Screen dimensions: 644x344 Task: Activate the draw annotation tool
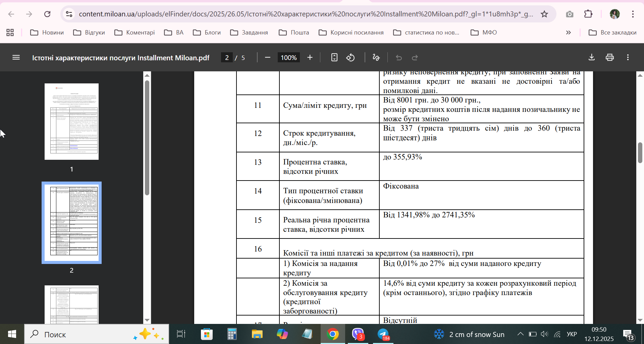[x=376, y=58]
